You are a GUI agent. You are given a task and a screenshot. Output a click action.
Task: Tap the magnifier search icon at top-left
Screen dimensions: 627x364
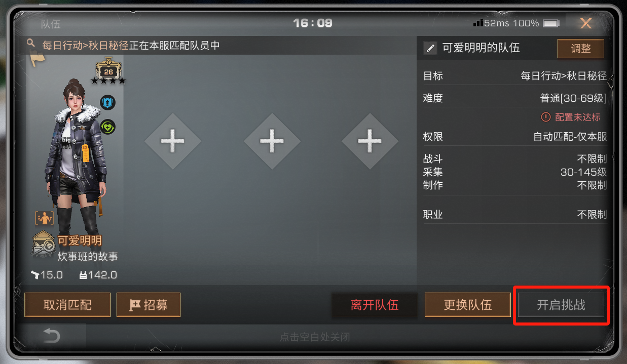click(31, 44)
